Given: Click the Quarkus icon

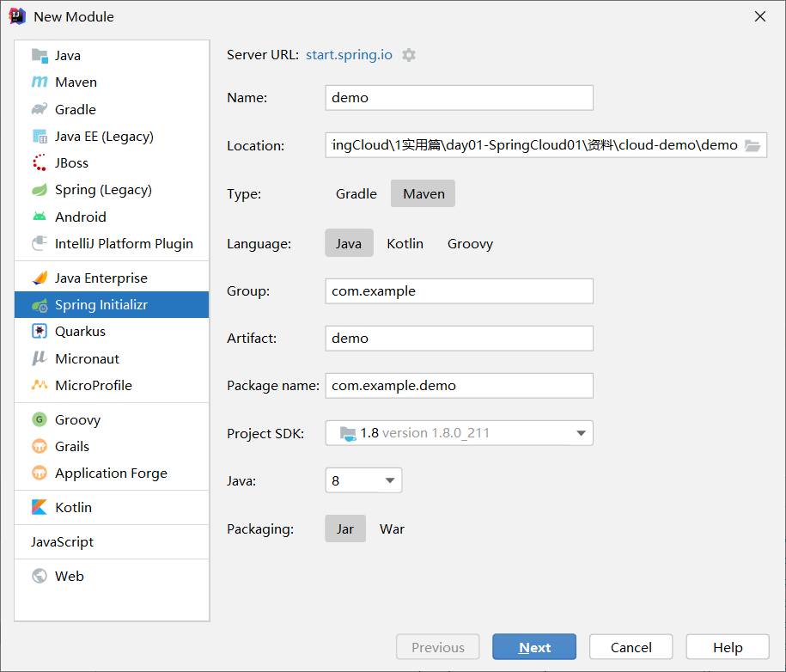Looking at the screenshot, I should (x=40, y=331).
